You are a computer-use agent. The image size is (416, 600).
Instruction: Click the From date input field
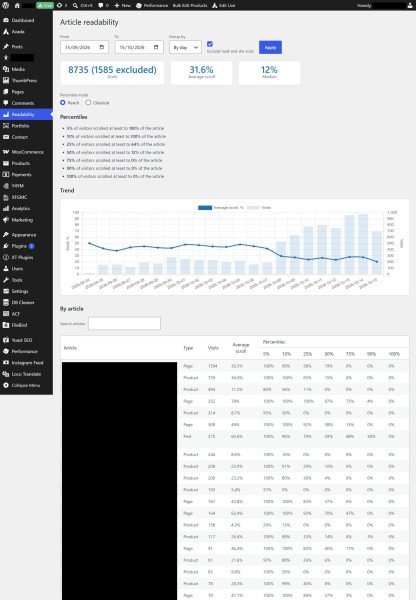[x=84, y=47]
